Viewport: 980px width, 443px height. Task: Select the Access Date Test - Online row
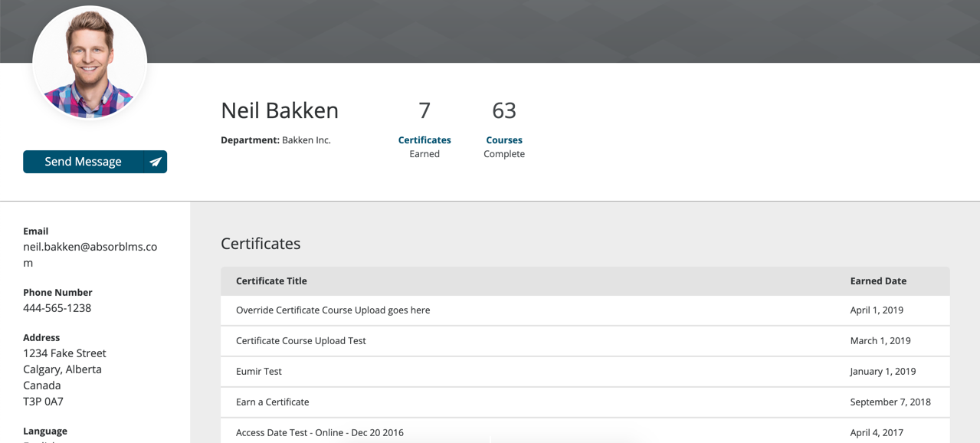point(585,431)
